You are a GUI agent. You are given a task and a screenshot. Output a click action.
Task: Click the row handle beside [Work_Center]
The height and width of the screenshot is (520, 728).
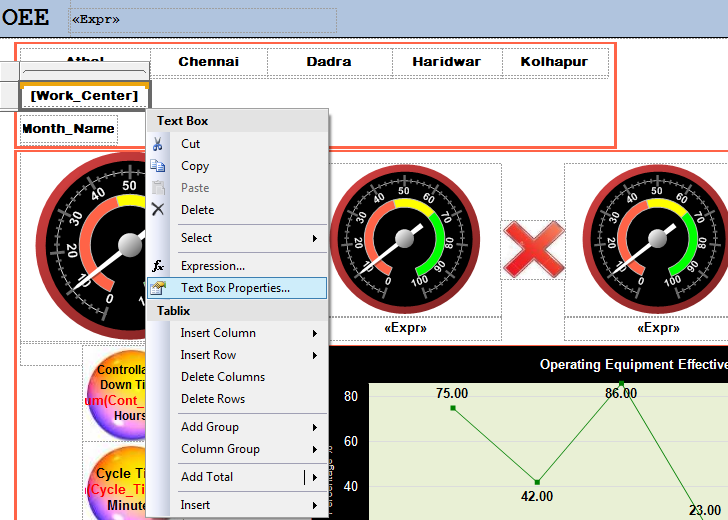(9, 96)
